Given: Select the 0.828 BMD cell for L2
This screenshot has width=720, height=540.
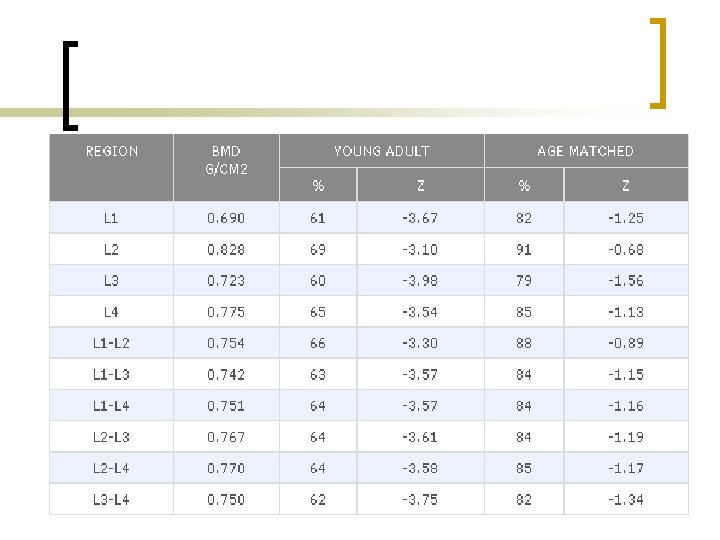Looking at the screenshot, I should click(x=226, y=249).
